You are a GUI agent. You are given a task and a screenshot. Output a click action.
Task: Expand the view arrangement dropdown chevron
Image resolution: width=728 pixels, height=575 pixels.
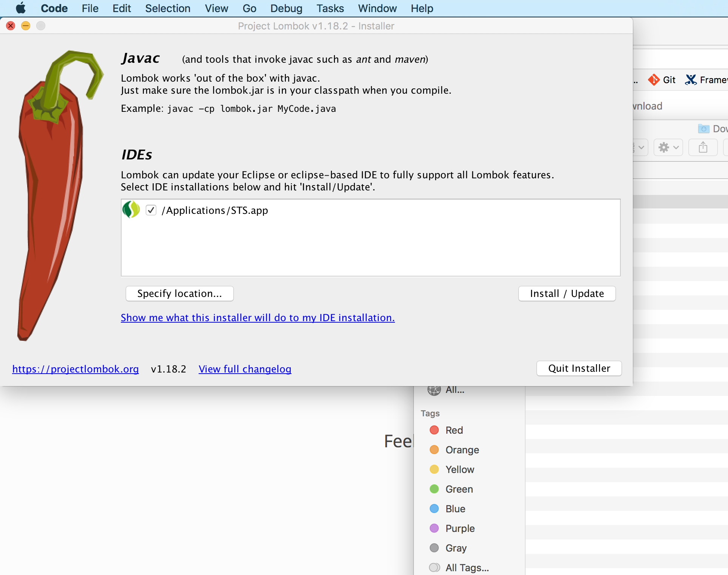[641, 147]
